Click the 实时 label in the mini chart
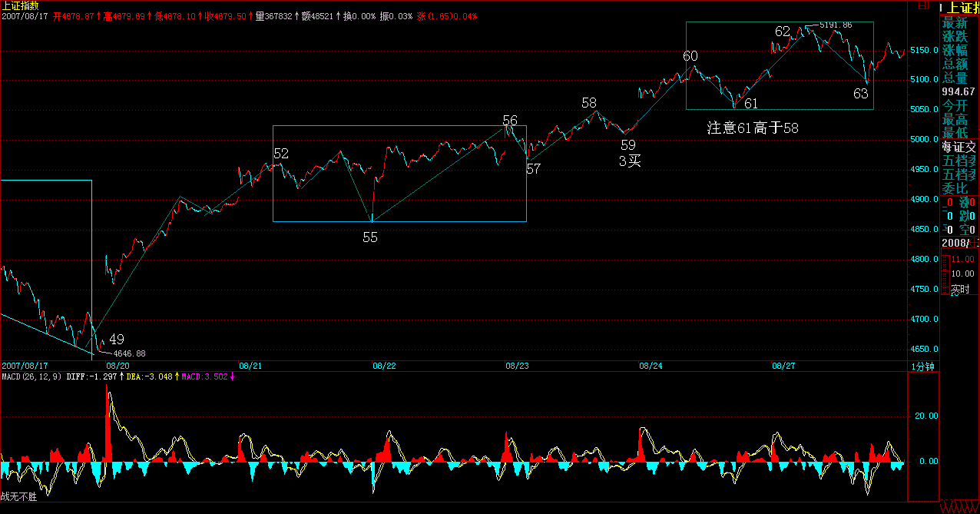Image resolution: width=980 pixels, height=514 pixels. (960, 290)
